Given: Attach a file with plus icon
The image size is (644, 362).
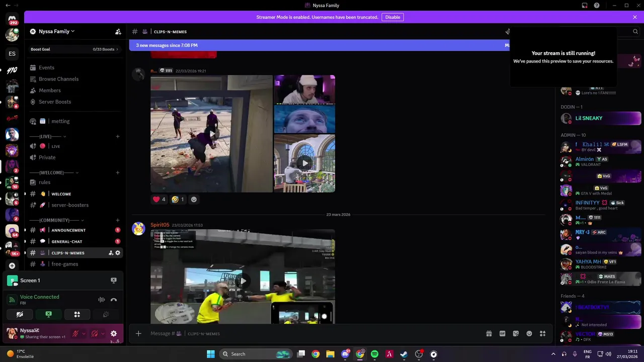Looking at the screenshot, I should pos(138,333).
